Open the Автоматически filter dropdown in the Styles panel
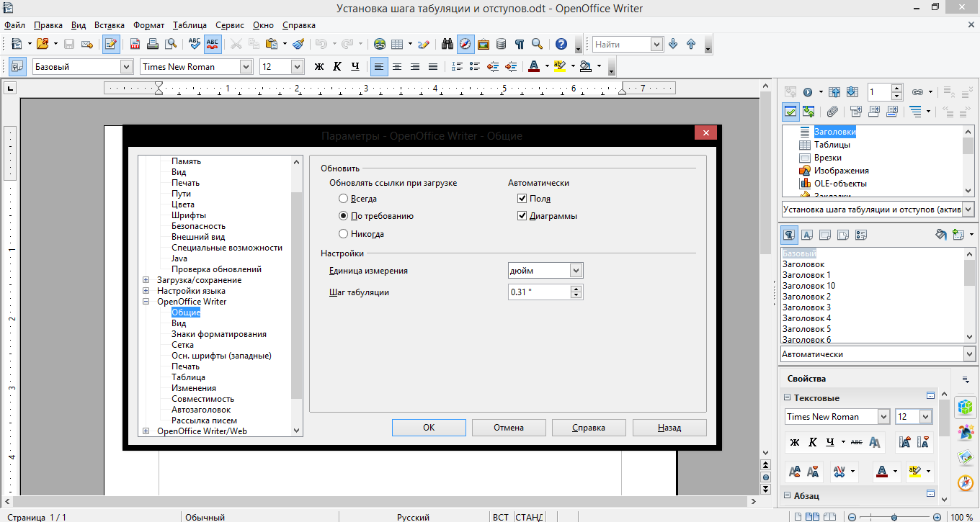The width and height of the screenshot is (980, 522). click(969, 354)
